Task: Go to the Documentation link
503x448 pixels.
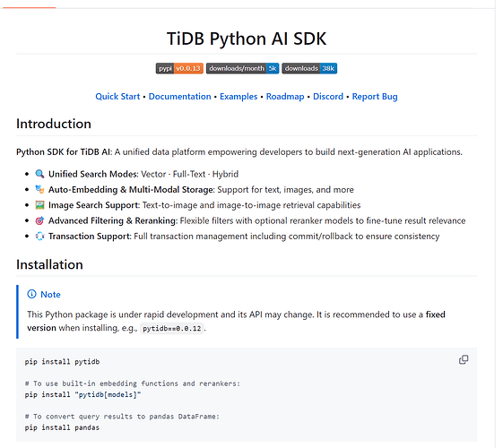Action: click(x=179, y=97)
